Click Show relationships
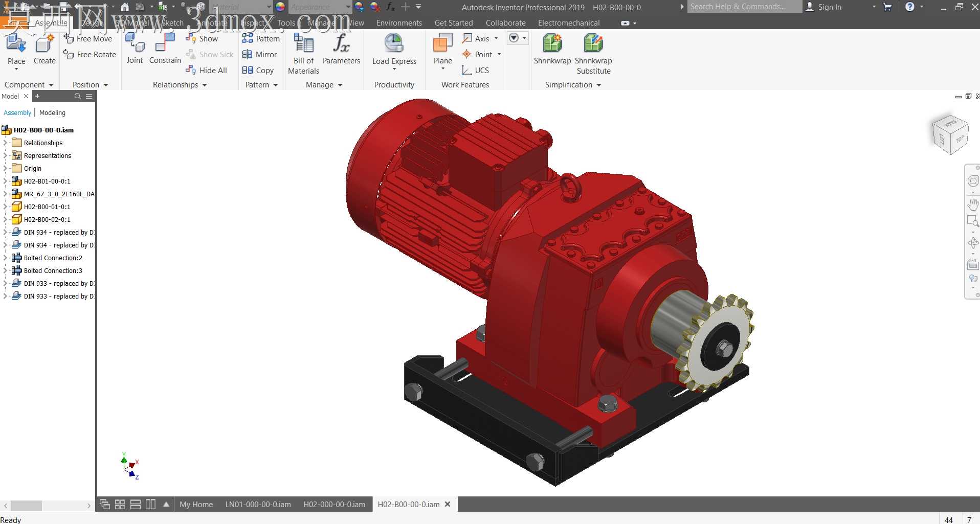The height and width of the screenshot is (524, 980). point(202,39)
